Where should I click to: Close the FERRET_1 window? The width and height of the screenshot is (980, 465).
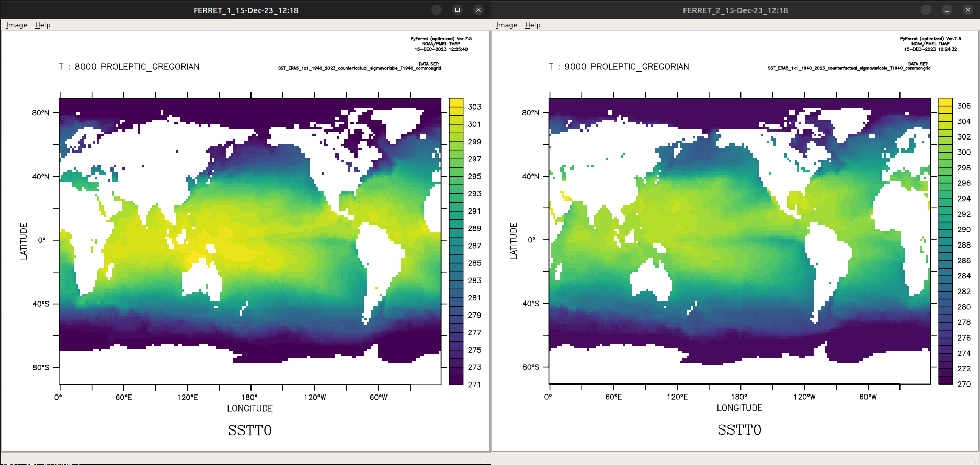(x=478, y=10)
